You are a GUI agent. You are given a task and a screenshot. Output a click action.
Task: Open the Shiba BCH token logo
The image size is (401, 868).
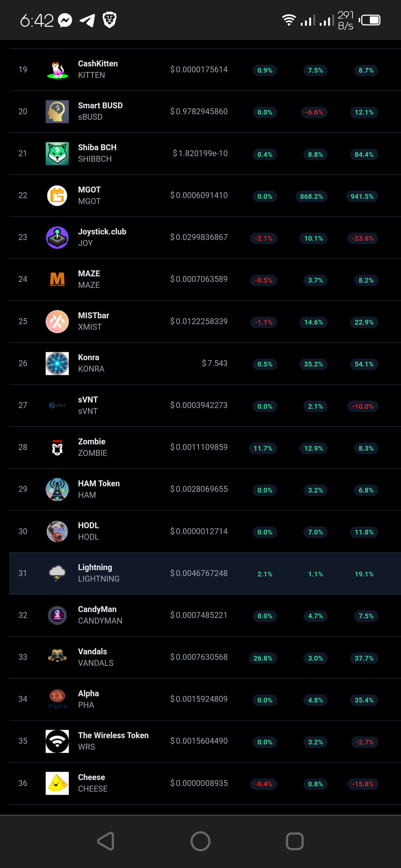(57, 154)
